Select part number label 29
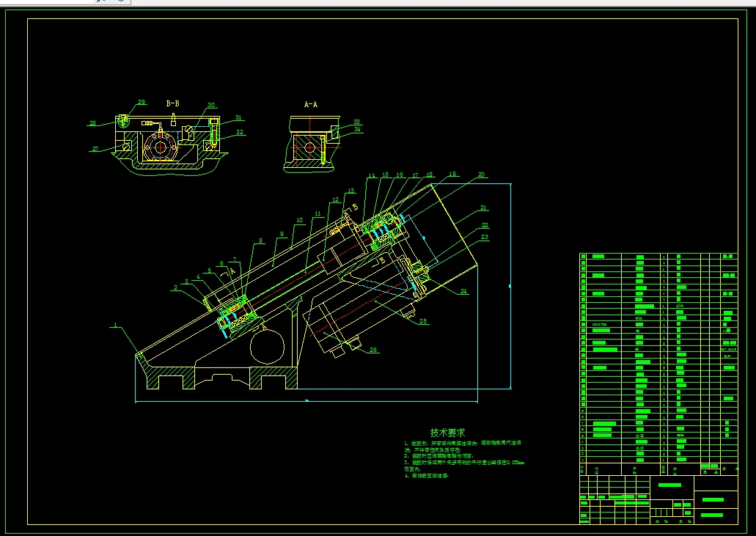The image size is (756, 536). [x=142, y=102]
